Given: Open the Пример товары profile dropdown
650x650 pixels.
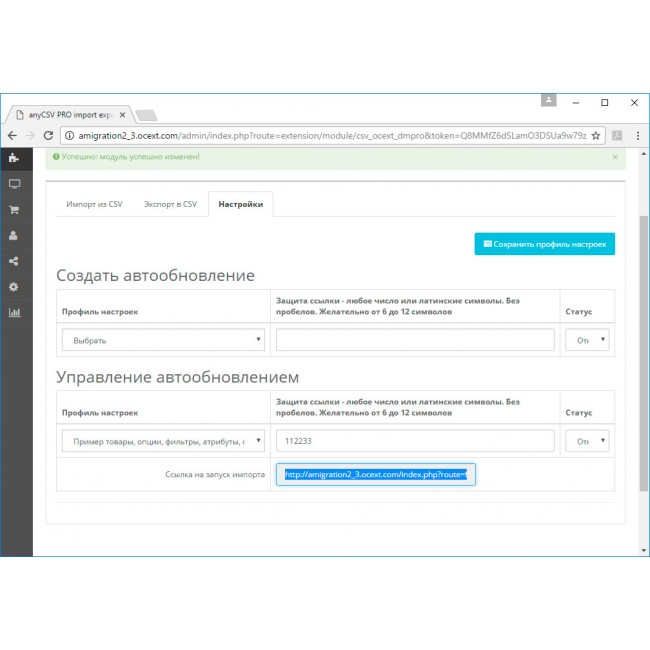Looking at the screenshot, I should click(163, 441).
